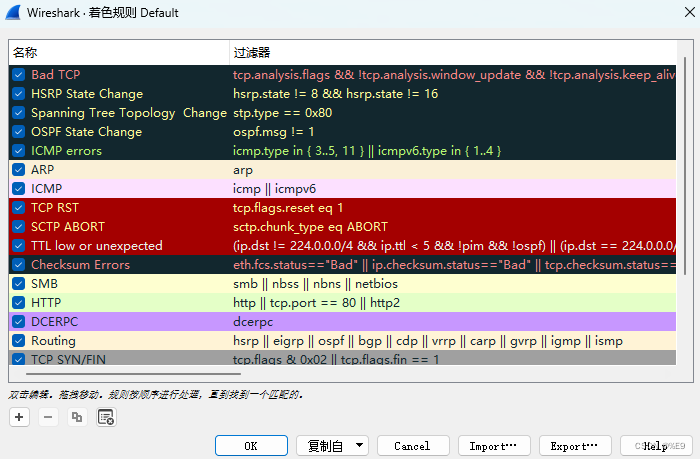
Task: Click the OK button
Action: click(x=251, y=446)
